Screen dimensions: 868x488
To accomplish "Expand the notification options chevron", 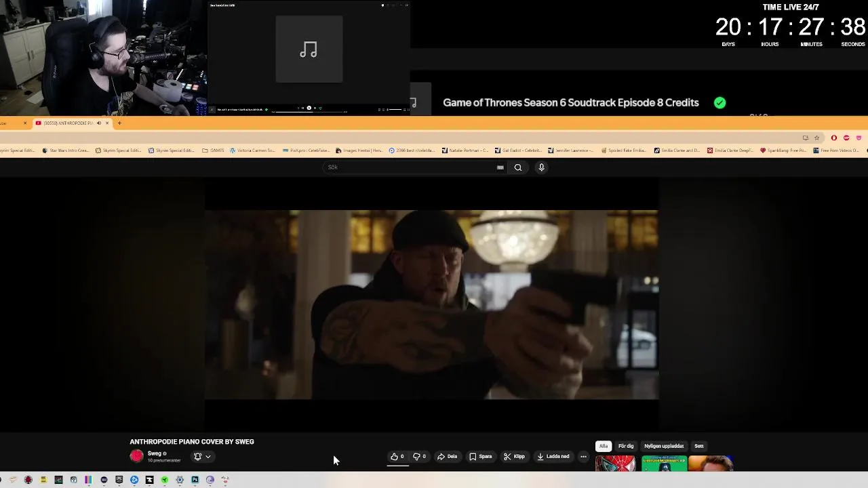I will pos(208,457).
